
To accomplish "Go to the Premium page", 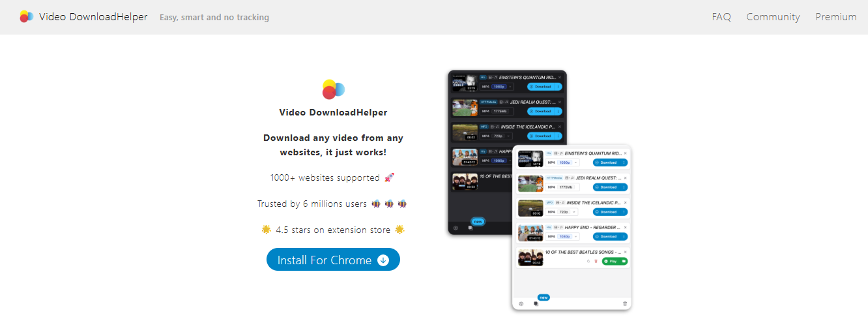I will 836,17.
